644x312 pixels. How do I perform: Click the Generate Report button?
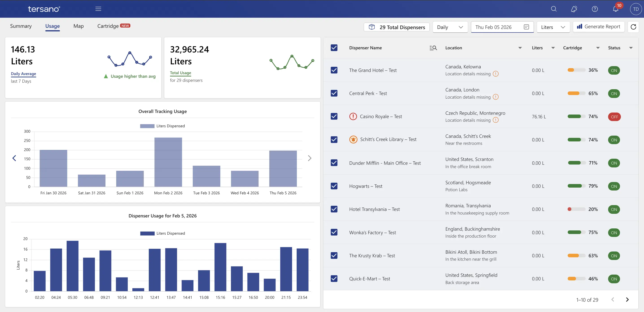(598, 27)
